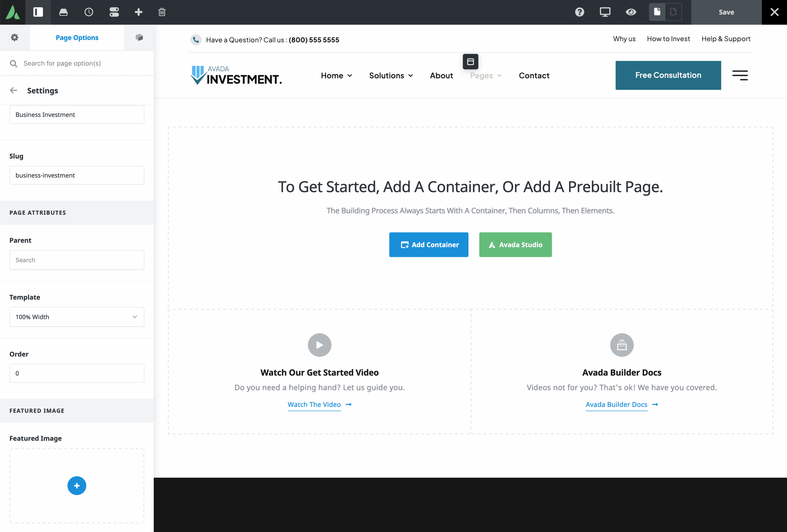The image size is (787, 532).
Task: Open the saved containers library icon
Action: click(63, 12)
